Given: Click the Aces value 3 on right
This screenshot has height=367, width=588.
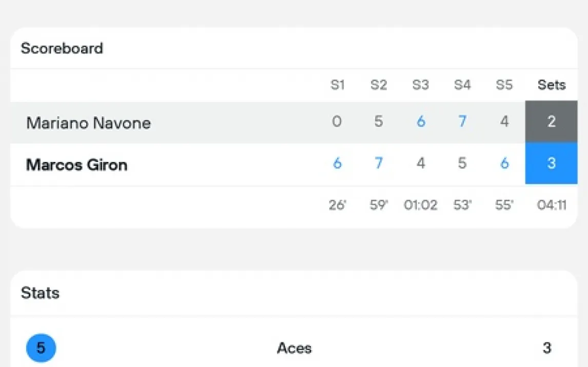Looking at the screenshot, I should [x=547, y=349].
